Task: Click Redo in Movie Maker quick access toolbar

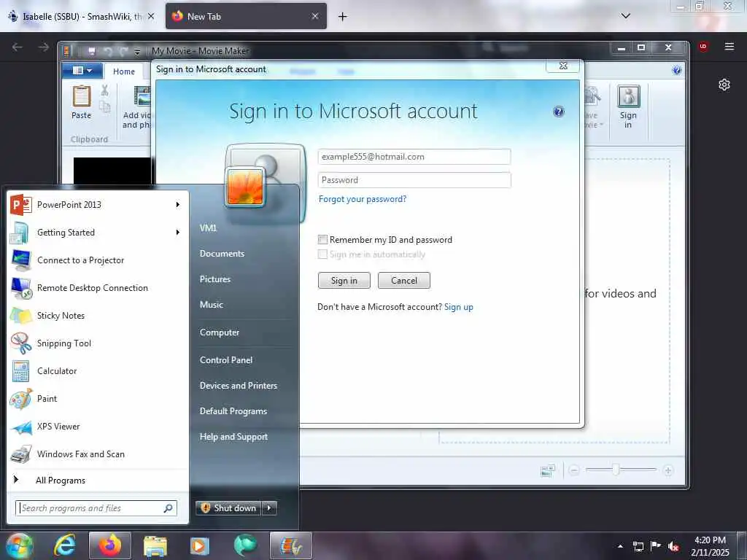Action: pos(123,50)
